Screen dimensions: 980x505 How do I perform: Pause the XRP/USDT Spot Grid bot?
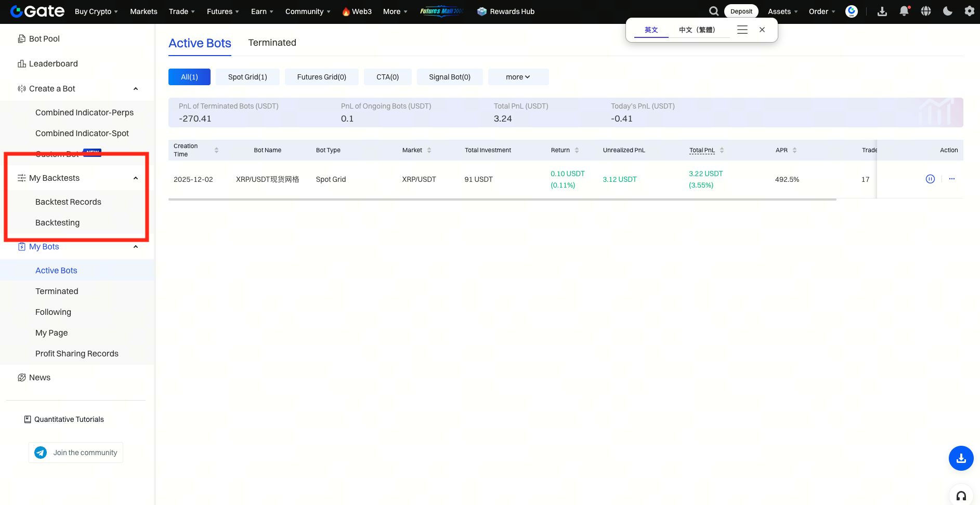click(930, 179)
